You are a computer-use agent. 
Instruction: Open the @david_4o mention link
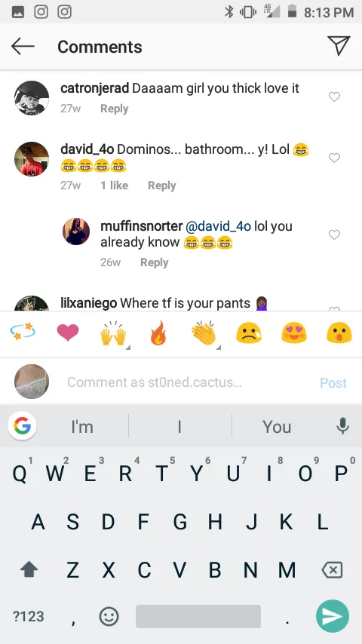point(218,226)
